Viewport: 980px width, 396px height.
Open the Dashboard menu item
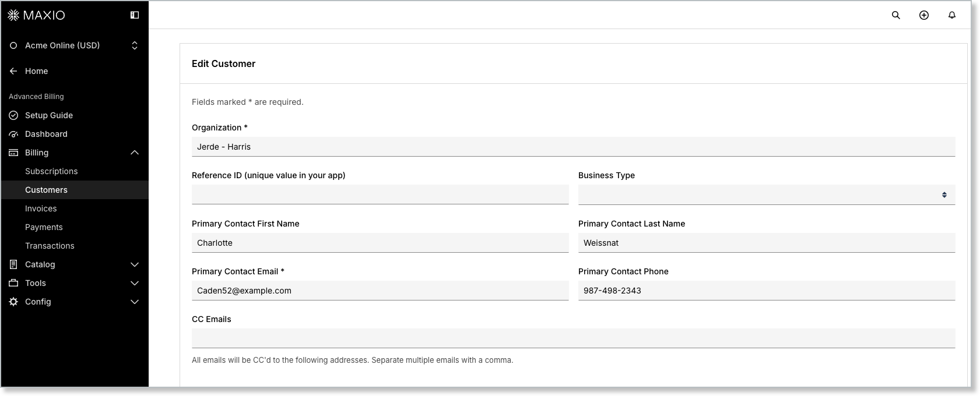[46, 134]
